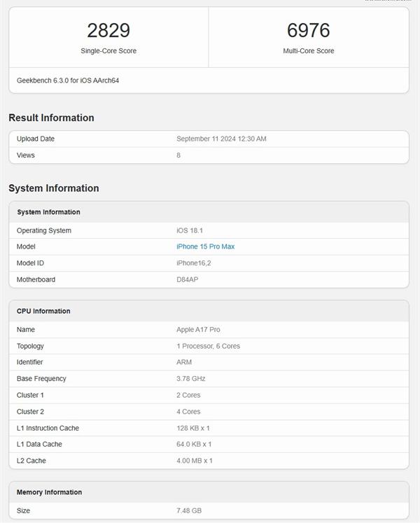Image resolution: width=420 pixels, height=523 pixels.
Task: Select the D84AP motherboard value
Action: [x=189, y=279]
